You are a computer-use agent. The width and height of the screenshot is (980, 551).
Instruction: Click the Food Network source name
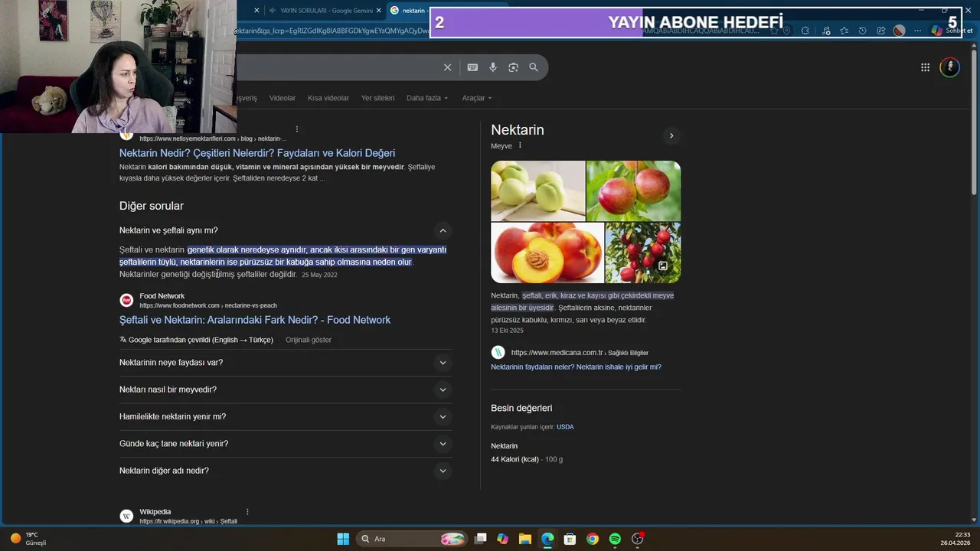tap(162, 296)
